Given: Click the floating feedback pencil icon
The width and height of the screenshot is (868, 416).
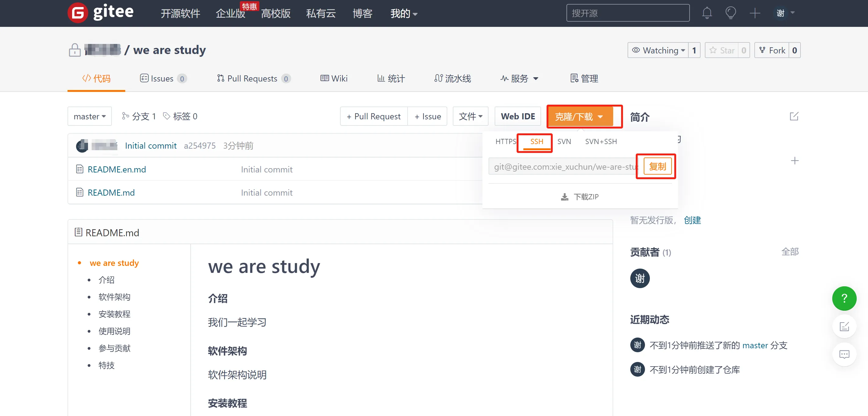Looking at the screenshot, I should 844,326.
